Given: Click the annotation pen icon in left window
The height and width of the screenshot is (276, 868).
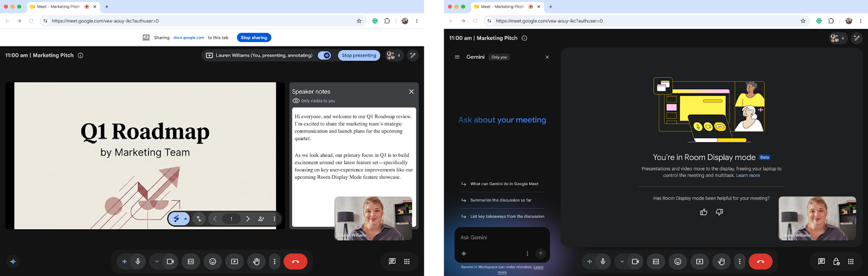Looking at the screenshot, I should (413, 55).
